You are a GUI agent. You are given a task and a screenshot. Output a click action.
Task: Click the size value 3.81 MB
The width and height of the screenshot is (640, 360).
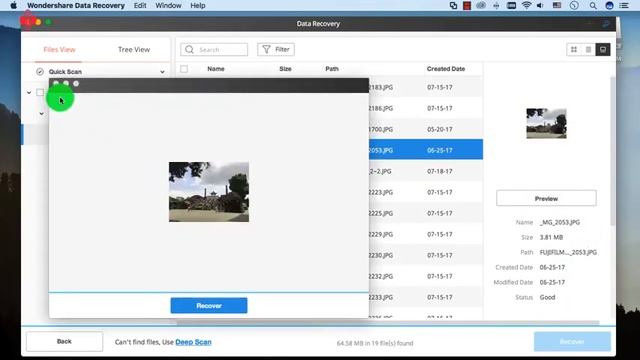tap(551, 237)
